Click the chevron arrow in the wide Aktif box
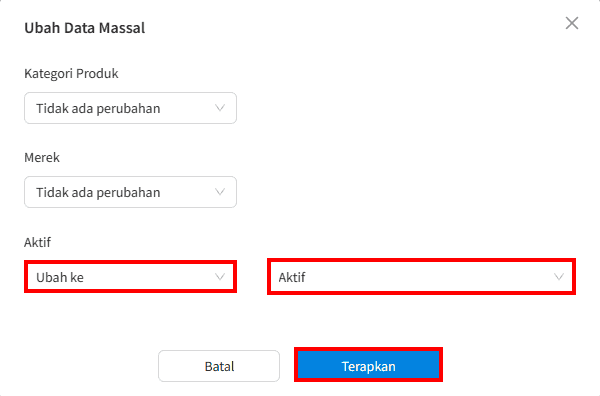The height and width of the screenshot is (396, 600). 559,277
